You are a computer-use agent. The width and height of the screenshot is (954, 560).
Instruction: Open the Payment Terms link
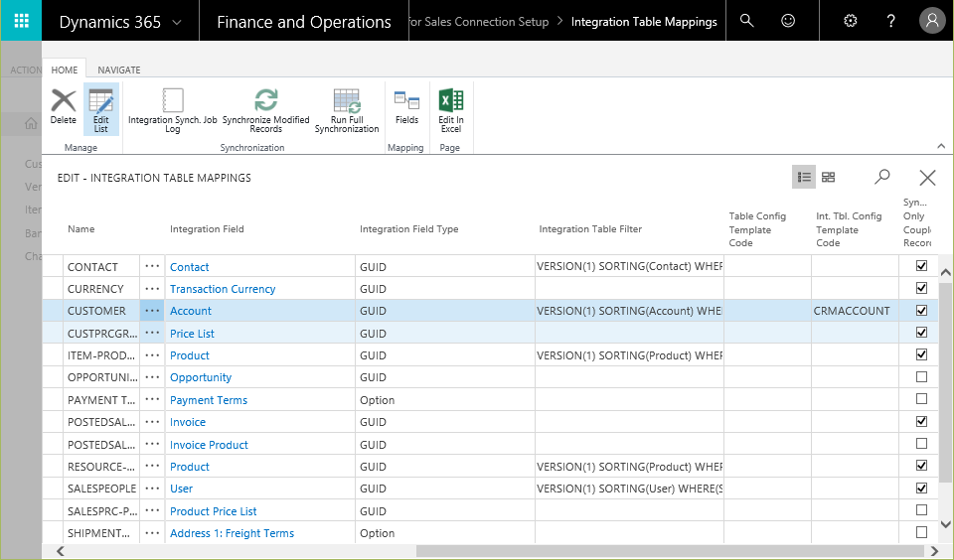coord(209,400)
